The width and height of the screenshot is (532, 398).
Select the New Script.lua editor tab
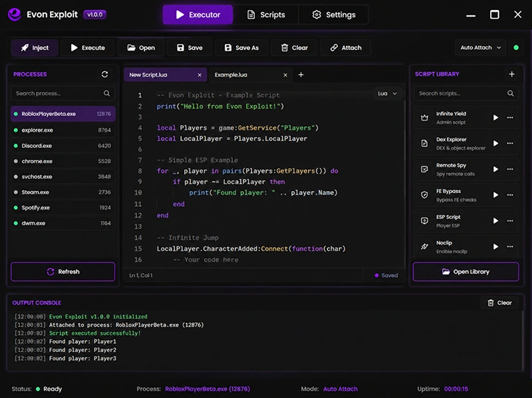[x=165, y=75]
